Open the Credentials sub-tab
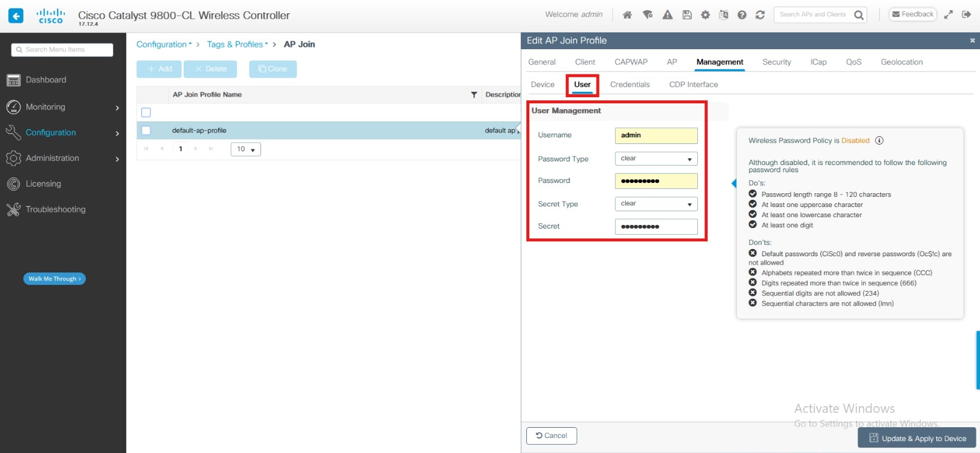This screenshot has width=980, height=453. pos(630,85)
